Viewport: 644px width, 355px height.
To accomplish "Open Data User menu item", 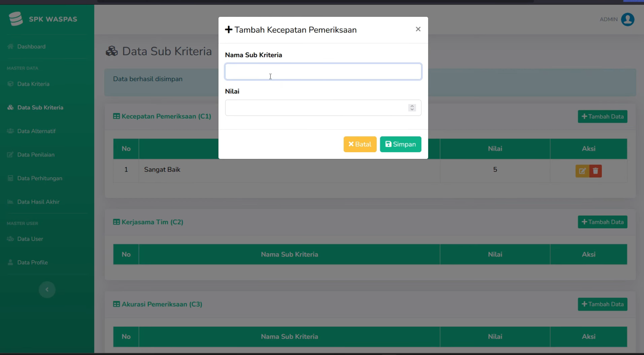I will point(30,239).
